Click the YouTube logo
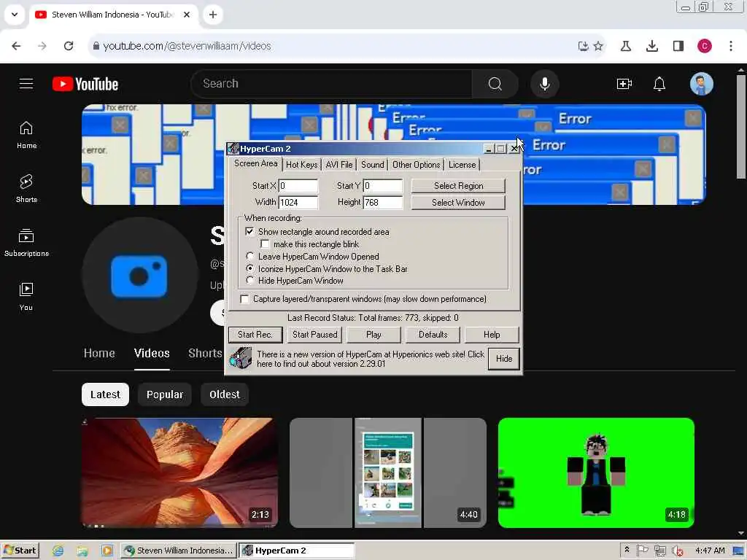Viewport: 747px width, 560px height. (x=85, y=84)
